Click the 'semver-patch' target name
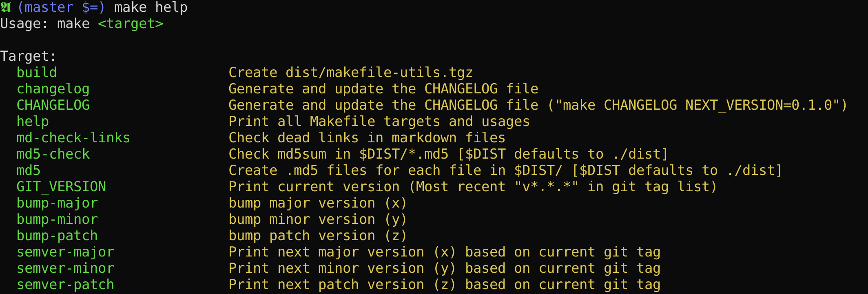Image resolution: width=868 pixels, height=294 pixels. click(65, 285)
